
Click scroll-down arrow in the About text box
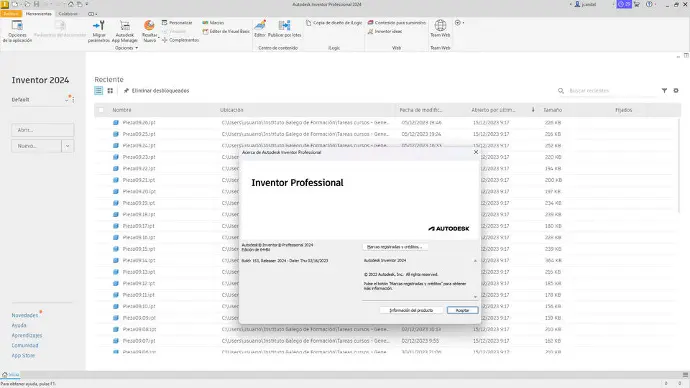click(475, 297)
